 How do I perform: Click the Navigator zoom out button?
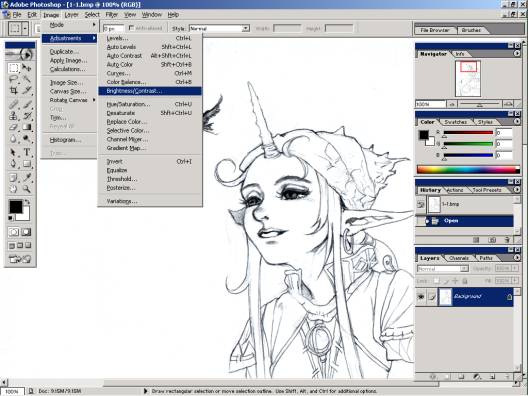tap(452, 104)
